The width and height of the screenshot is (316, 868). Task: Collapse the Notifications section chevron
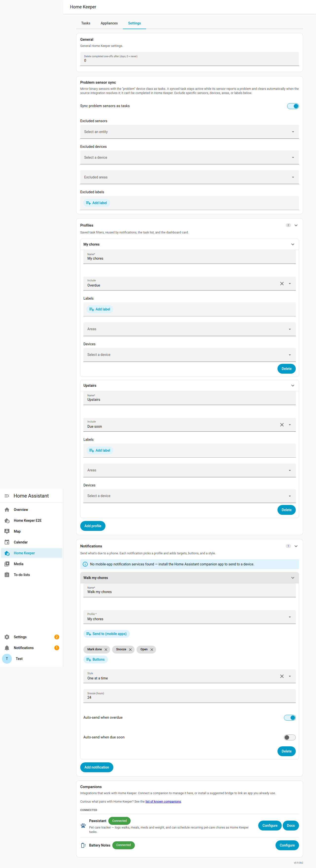(296, 546)
